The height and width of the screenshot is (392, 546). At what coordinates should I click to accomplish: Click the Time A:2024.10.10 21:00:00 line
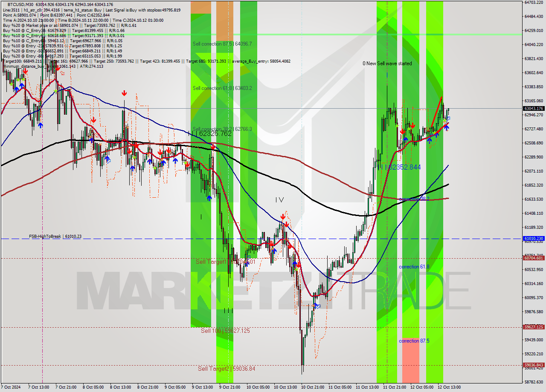coord(28,20)
